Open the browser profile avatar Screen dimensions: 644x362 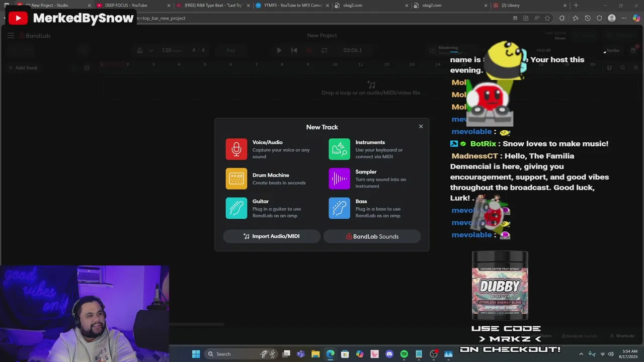(x=612, y=18)
